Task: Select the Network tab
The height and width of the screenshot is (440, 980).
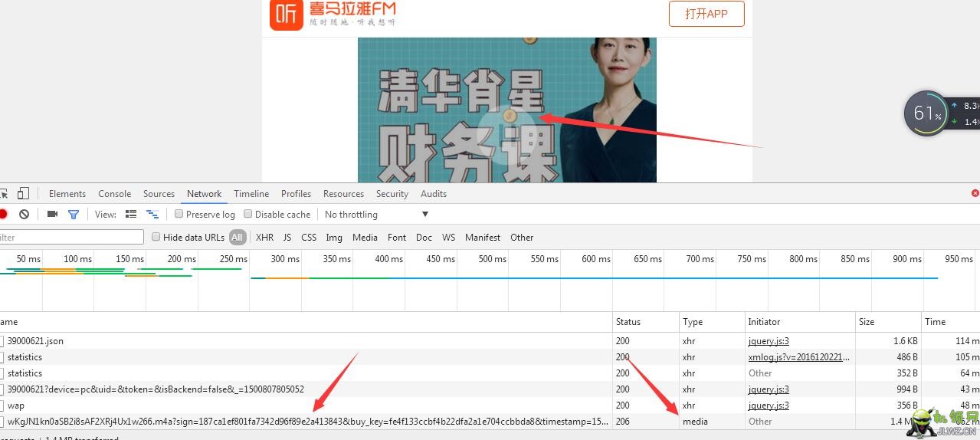Action: pyautogui.click(x=205, y=194)
